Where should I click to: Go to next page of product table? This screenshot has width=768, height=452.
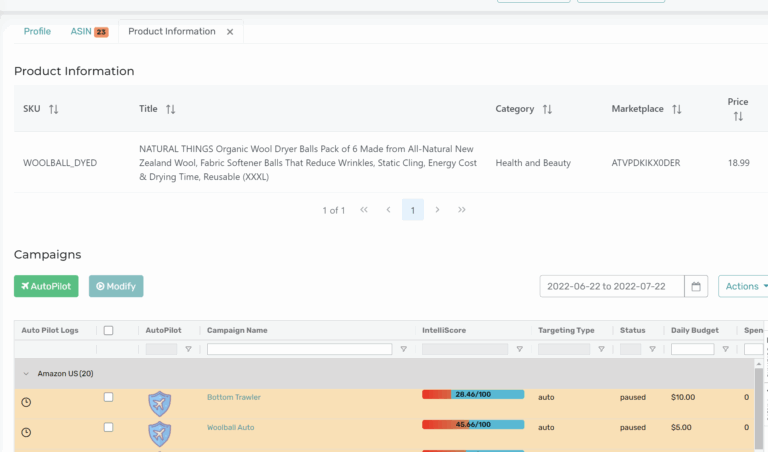point(437,210)
